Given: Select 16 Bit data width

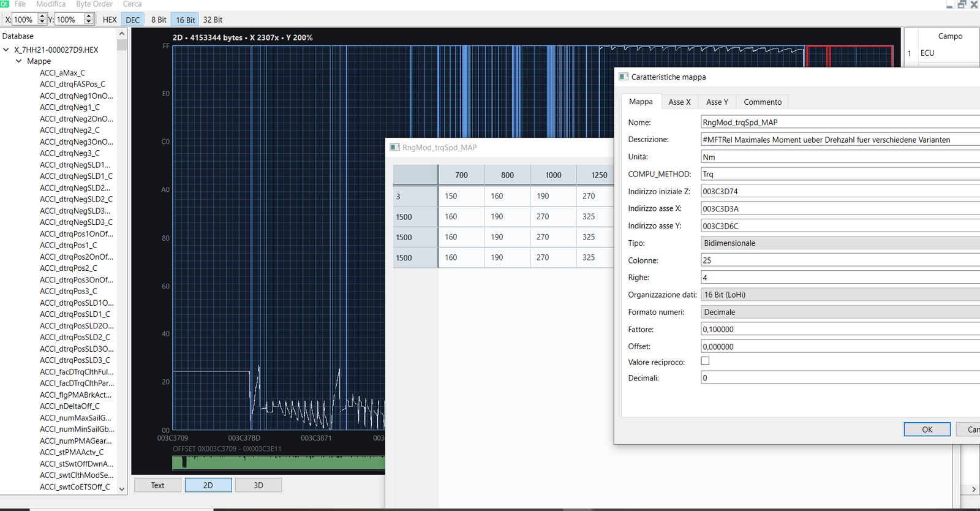Looking at the screenshot, I should (x=185, y=20).
